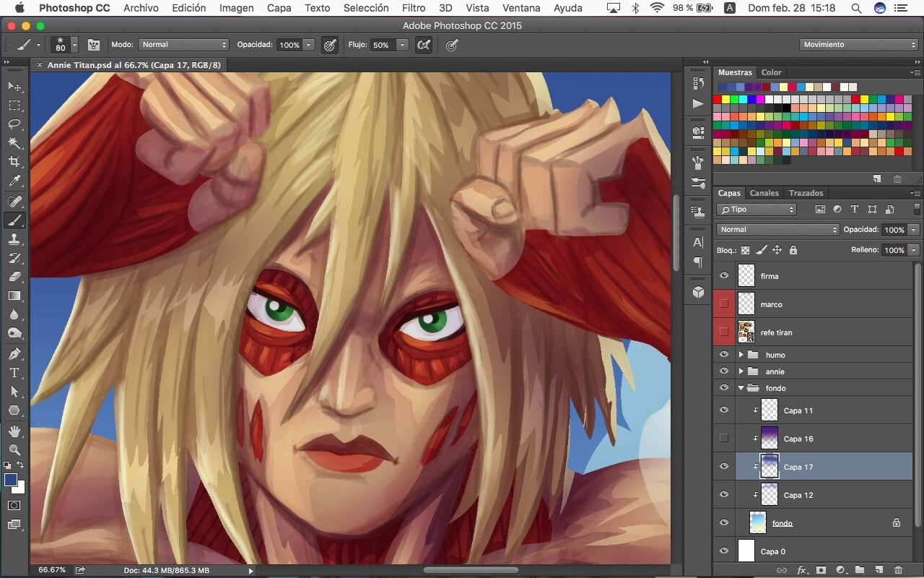Open the Movimiento workspace dropdown
Image resolution: width=924 pixels, height=578 pixels.
[859, 45]
